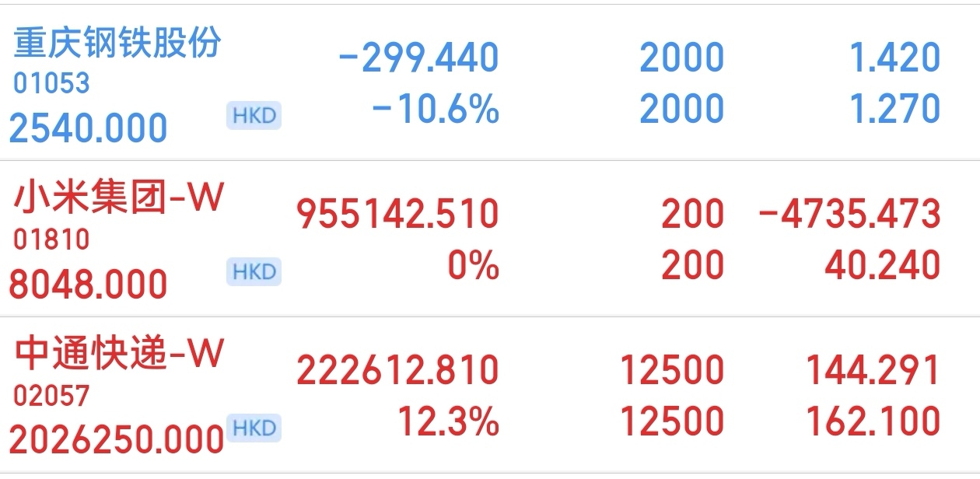Viewport: 980px width, 479px height.
Task: Click the profit figure 955142.510
Action: (397, 214)
